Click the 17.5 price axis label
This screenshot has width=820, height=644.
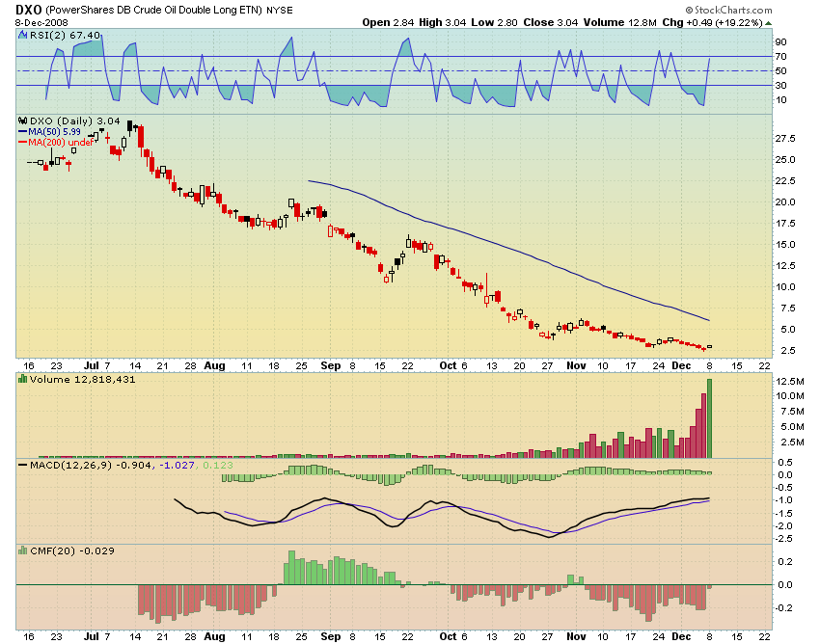pos(785,224)
